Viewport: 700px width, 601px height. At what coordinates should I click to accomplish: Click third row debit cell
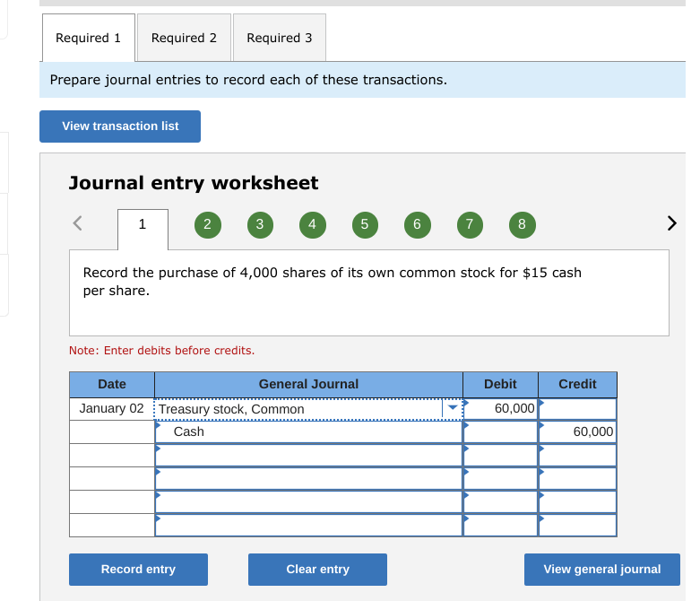(x=500, y=456)
